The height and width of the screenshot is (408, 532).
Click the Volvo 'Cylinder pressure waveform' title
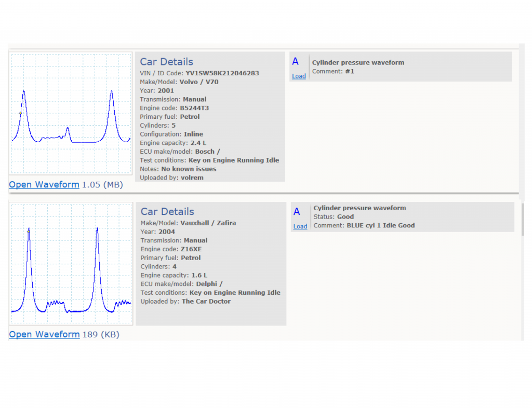point(358,63)
